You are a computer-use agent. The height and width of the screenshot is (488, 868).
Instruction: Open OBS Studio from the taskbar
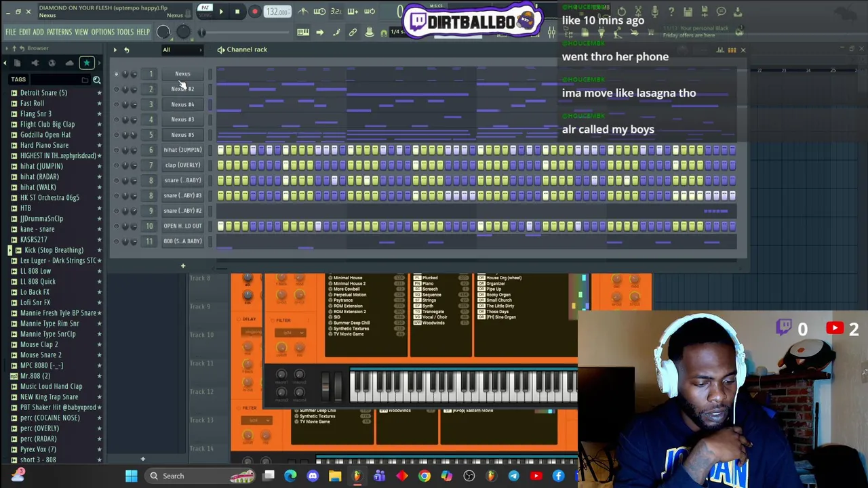tap(469, 476)
